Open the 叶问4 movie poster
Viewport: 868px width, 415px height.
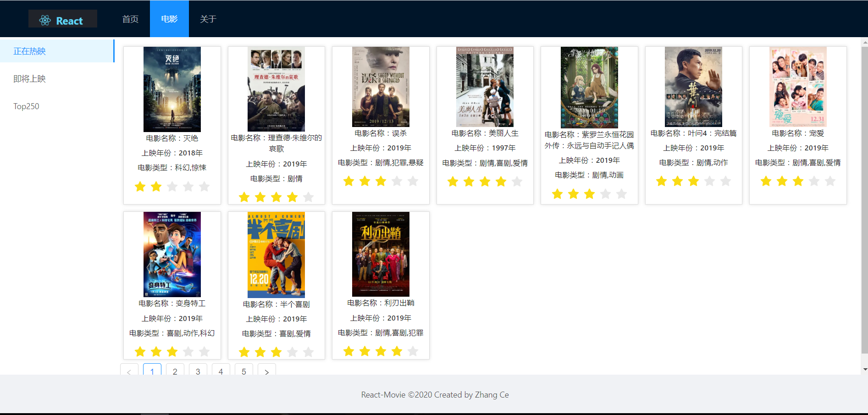coord(693,87)
